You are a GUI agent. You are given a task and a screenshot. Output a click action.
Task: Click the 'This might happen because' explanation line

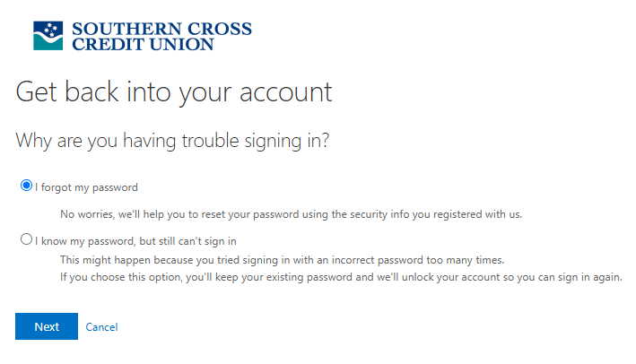coord(283,260)
